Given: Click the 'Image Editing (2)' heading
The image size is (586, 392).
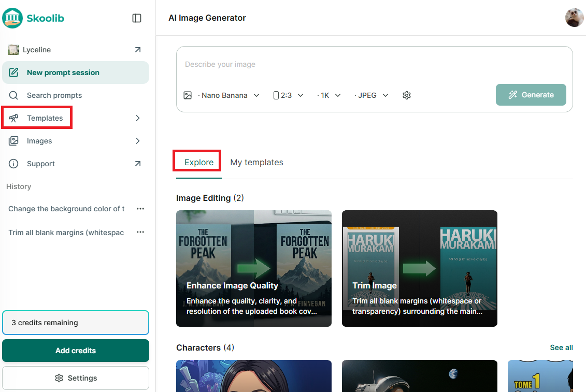Looking at the screenshot, I should tap(210, 198).
